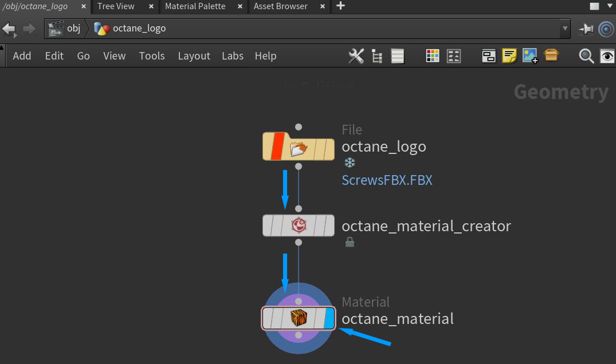Toggle blue display flag on octane_material node
This screenshot has height=364, width=616.
329,318
